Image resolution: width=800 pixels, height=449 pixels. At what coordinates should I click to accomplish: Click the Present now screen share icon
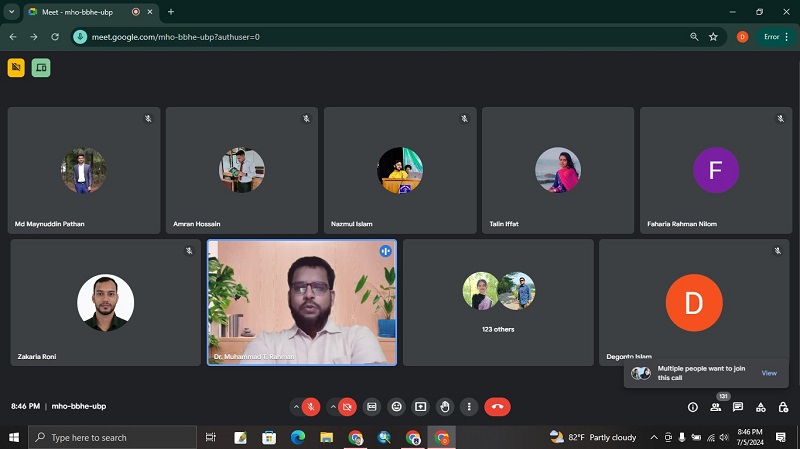pyautogui.click(x=420, y=407)
